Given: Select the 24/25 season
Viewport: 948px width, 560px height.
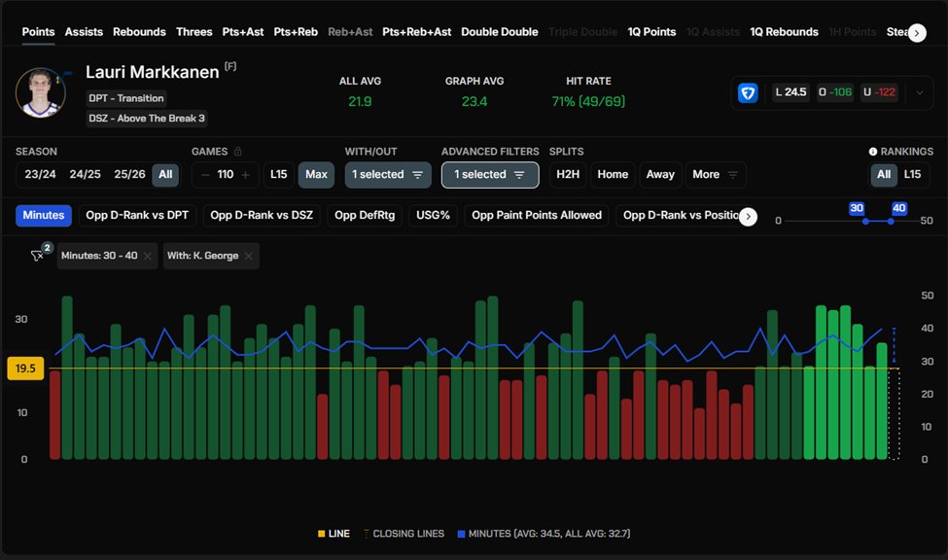Looking at the screenshot, I should click(85, 174).
